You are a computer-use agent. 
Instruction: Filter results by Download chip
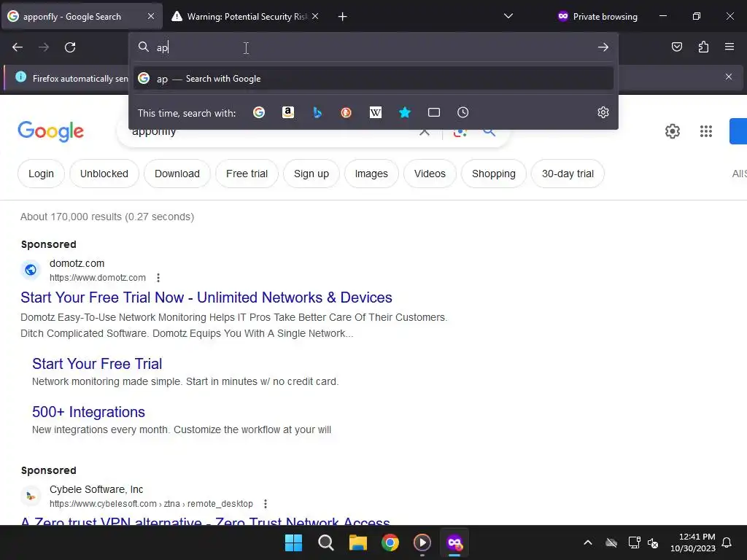177,174
